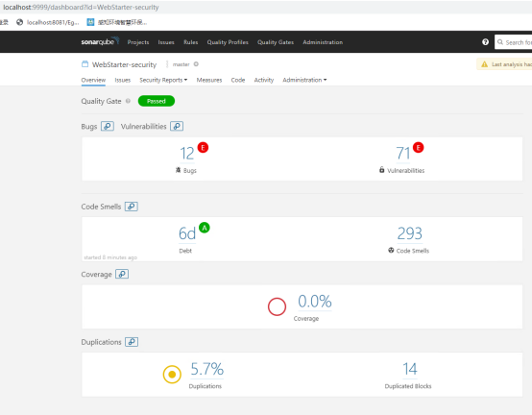Select the Overview tab
The height and width of the screenshot is (415, 532).
(x=93, y=80)
